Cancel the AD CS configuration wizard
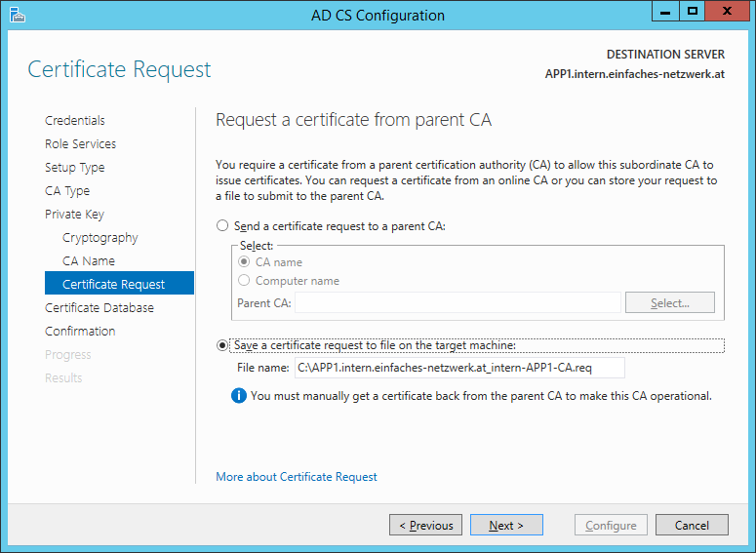Screen dimensions: 756x553 (691, 526)
